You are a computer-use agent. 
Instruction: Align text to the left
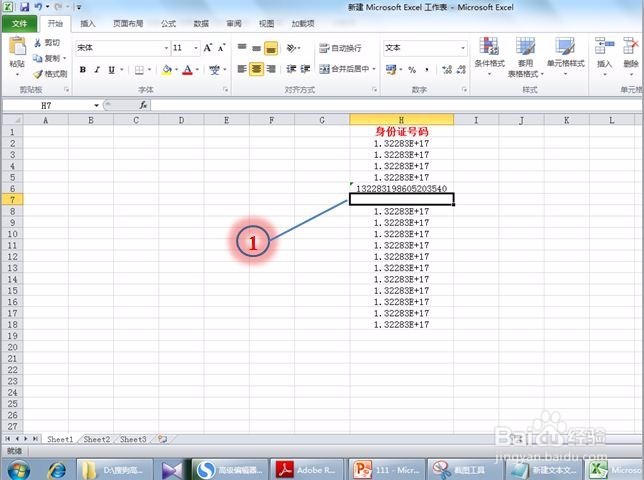[x=242, y=69]
